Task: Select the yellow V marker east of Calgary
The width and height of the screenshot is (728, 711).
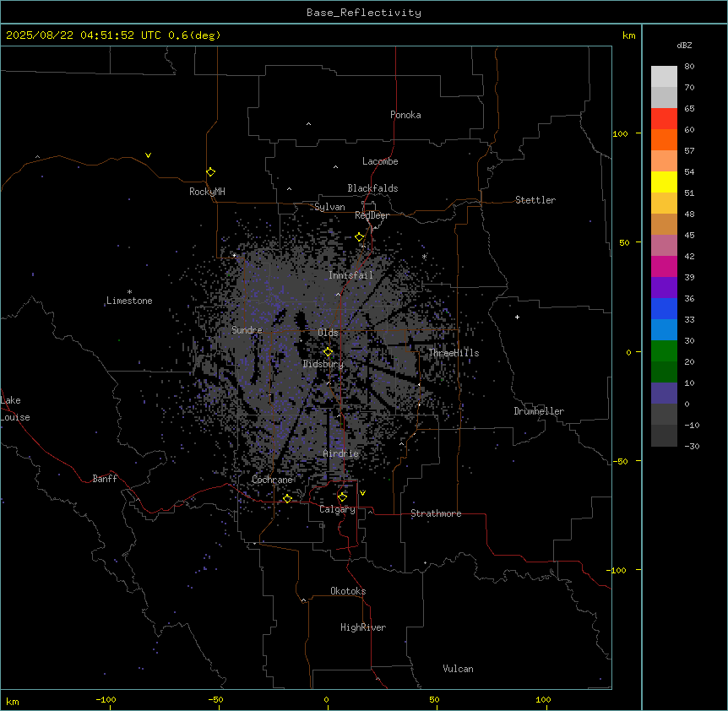Action: pos(362,493)
